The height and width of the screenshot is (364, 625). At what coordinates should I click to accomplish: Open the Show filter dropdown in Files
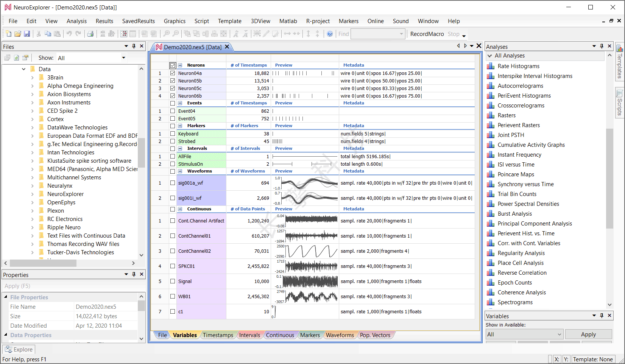(123, 58)
